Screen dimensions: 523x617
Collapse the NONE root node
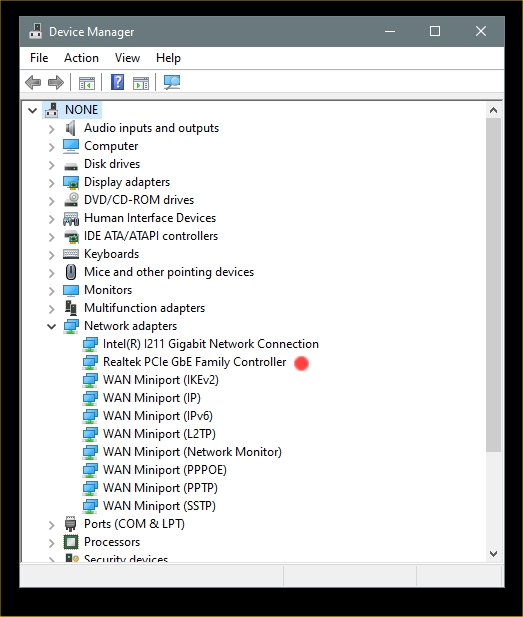coord(33,111)
